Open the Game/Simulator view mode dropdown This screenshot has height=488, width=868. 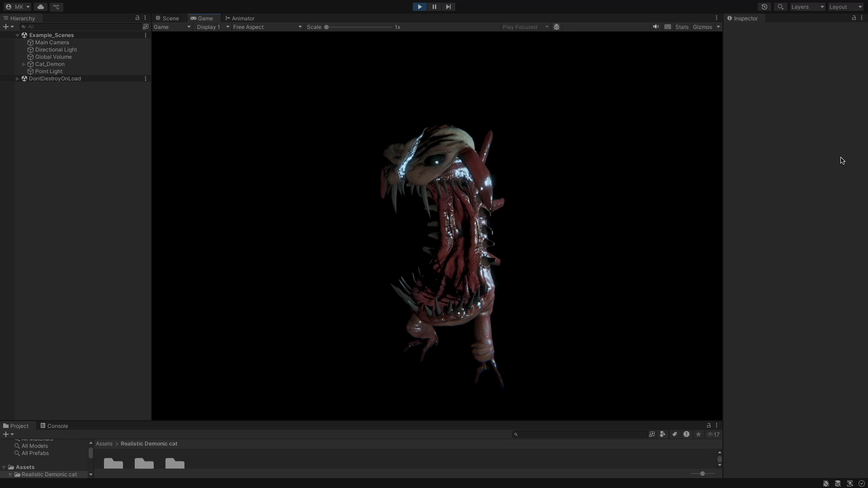pos(172,27)
